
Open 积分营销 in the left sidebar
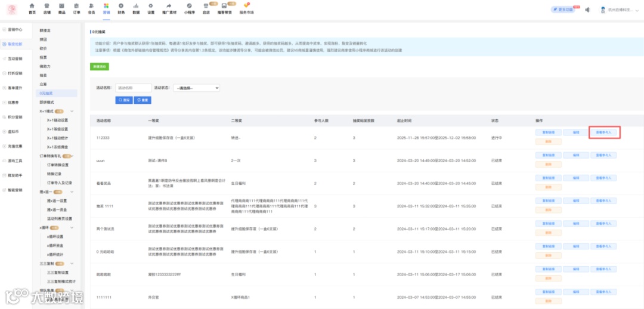pyautogui.click(x=15, y=117)
